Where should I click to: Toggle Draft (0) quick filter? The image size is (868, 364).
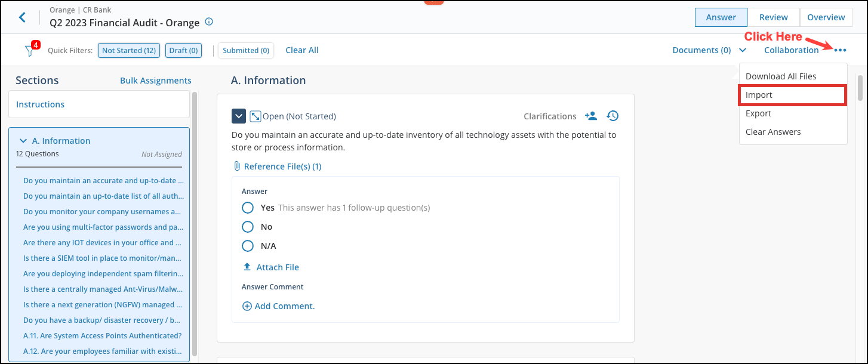183,50
